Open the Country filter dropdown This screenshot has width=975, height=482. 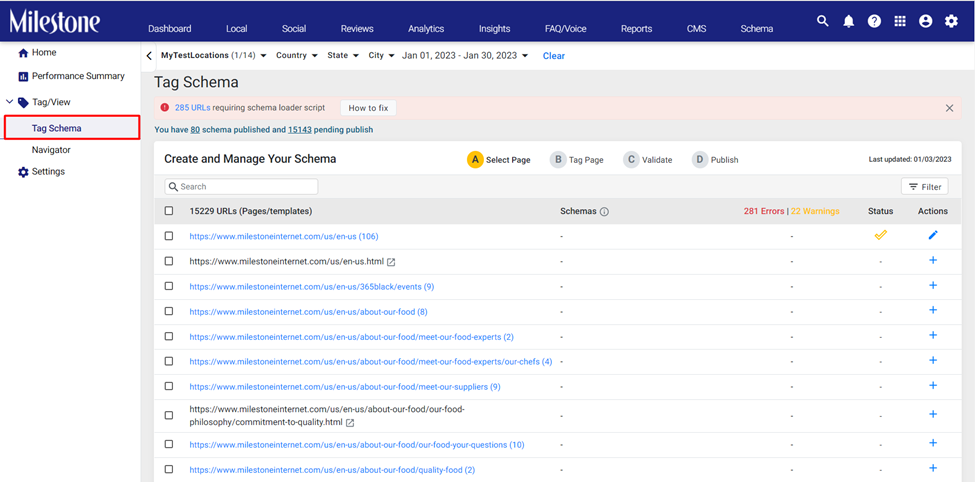[297, 55]
